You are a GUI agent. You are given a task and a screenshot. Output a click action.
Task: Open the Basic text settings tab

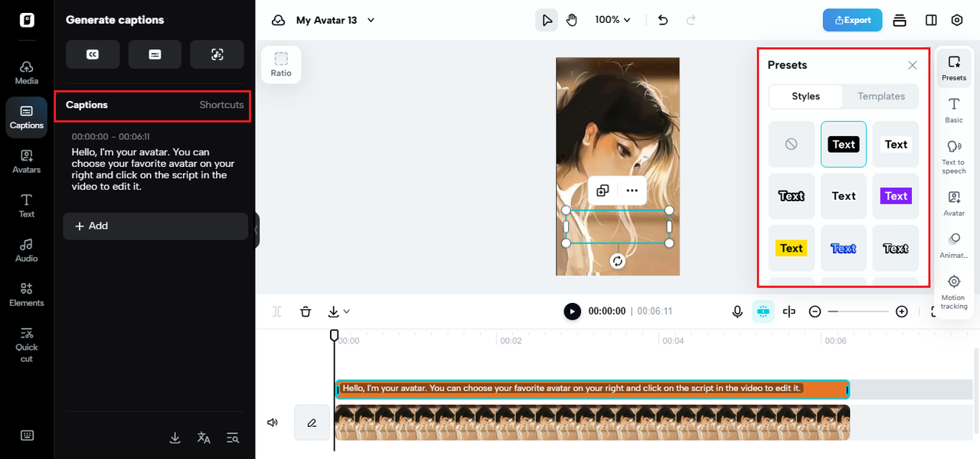[954, 110]
